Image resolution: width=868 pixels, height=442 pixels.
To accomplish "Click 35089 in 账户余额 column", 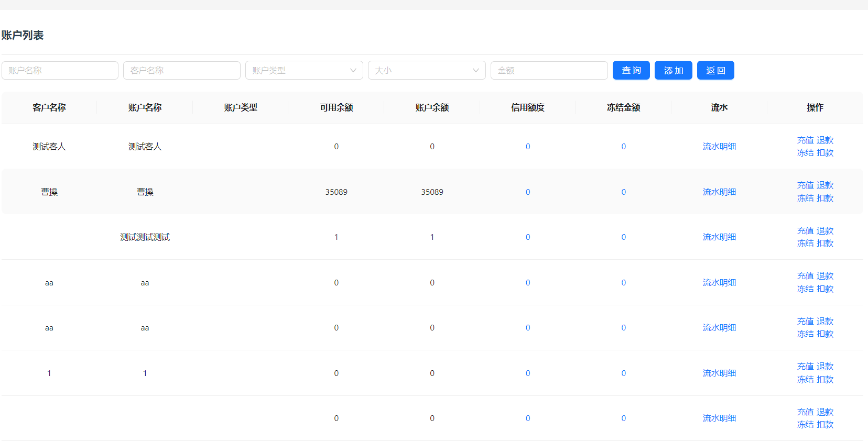I will coord(432,192).
